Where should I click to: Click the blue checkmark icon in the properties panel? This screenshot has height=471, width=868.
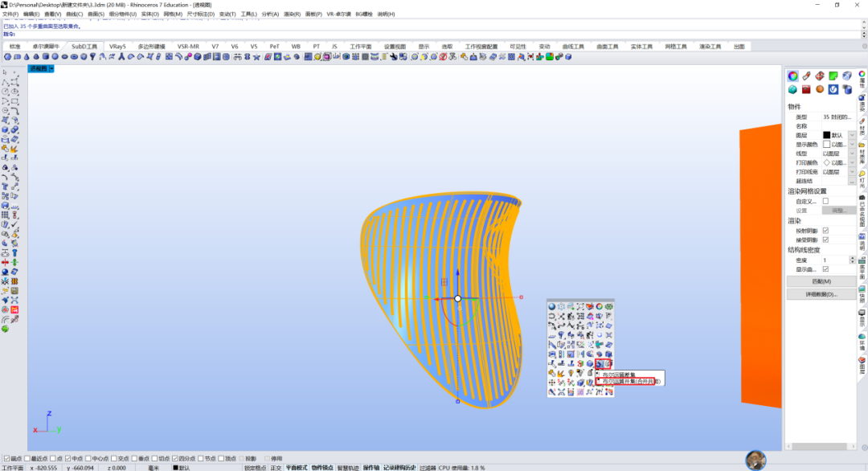coord(833,89)
